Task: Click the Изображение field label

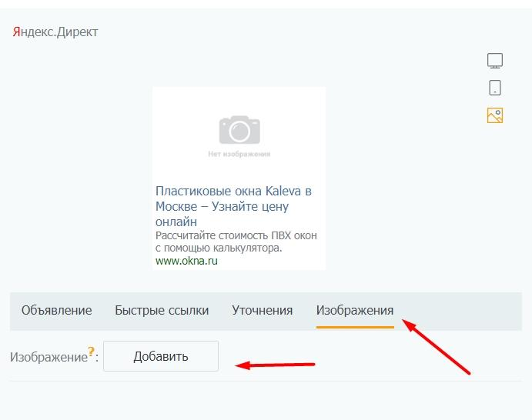Action: 49,357
